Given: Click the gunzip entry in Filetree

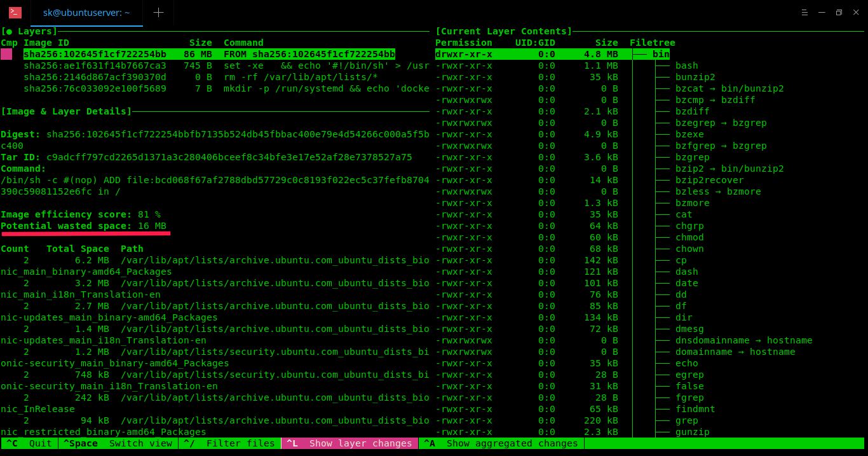Looking at the screenshot, I should pos(692,432).
